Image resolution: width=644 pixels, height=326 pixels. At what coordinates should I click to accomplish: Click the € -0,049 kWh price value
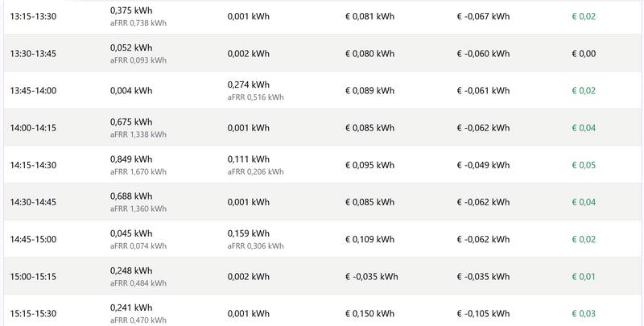click(x=484, y=165)
